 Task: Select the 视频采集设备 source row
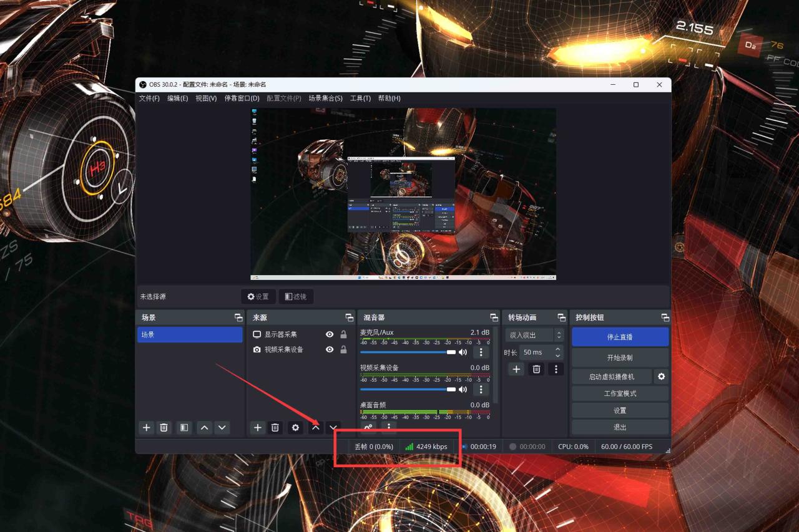pos(300,350)
